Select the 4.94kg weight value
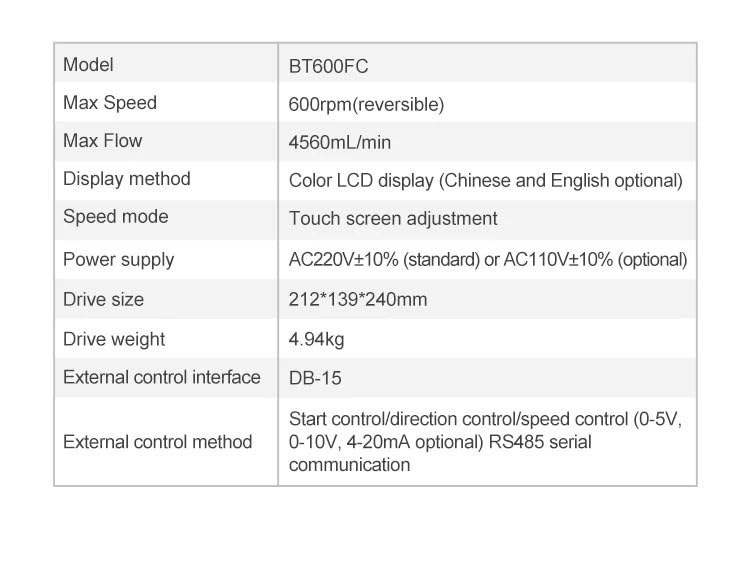Image resolution: width=750 pixels, height=562 pixels. coord(316,340)
